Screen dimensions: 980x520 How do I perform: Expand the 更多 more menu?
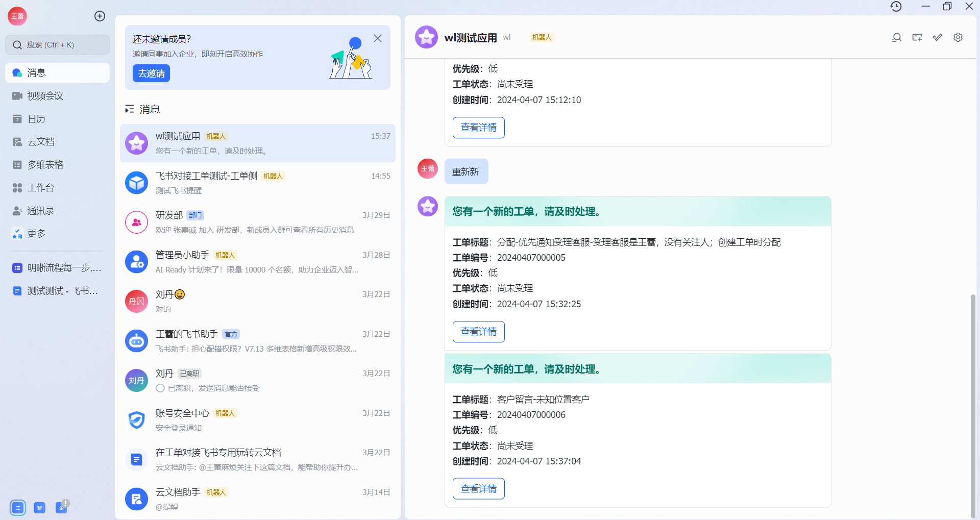coord(57,234)
